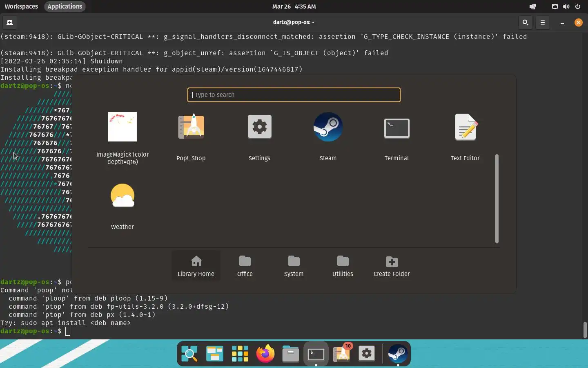Open Workspaces overview in top bar
The width and height of the screenshot is (588, 368).
click(x=21, y=7)
